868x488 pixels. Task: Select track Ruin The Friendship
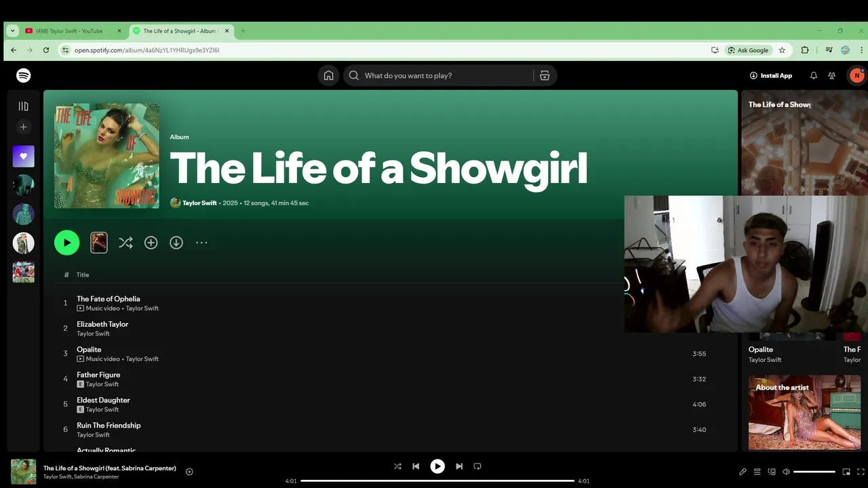click(x=108, y=425)
